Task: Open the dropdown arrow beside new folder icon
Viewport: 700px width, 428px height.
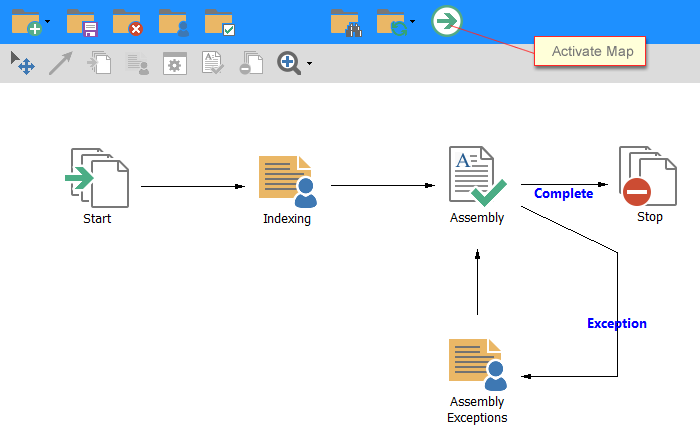Action: point(47,22)
